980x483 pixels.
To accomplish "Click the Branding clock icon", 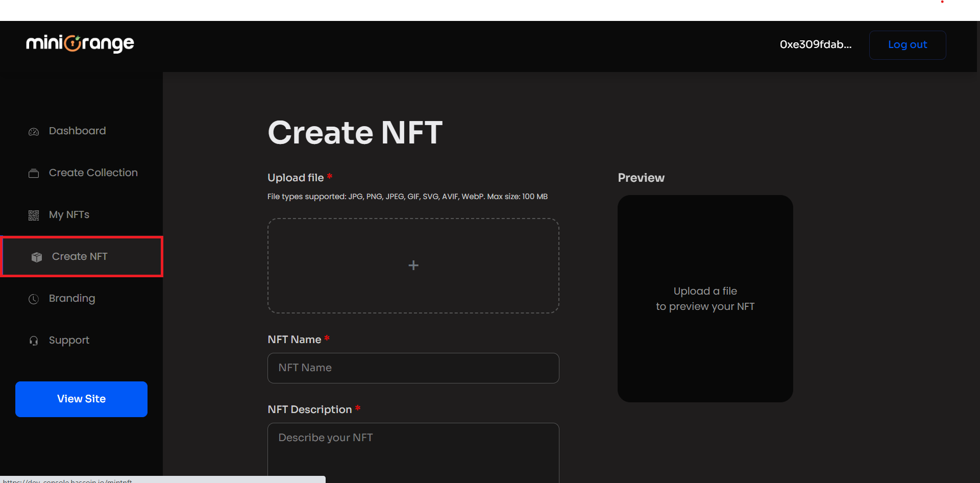I will 34,299.
